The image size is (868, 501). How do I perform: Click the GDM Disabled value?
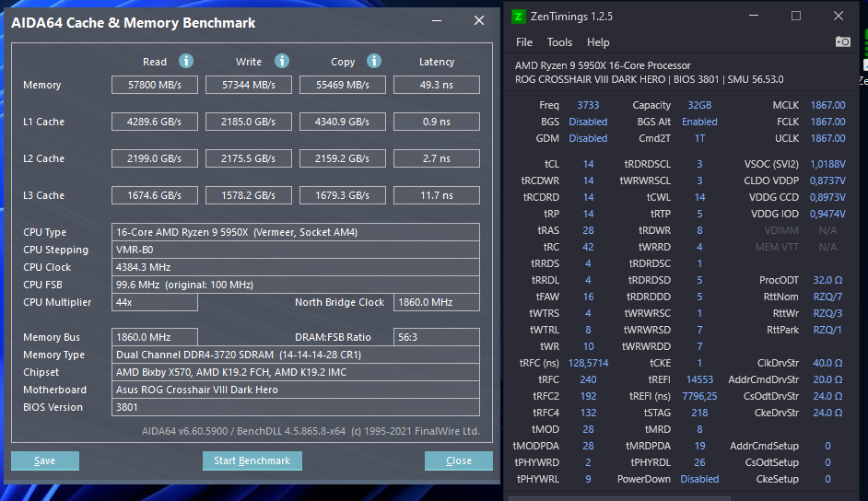[x=588, y=138]
